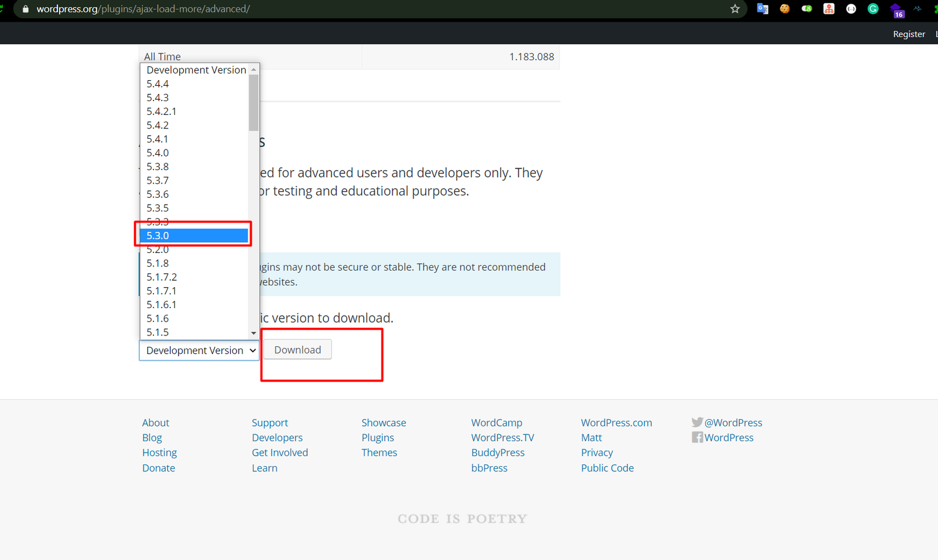
Task: Click the JS toggle extension icon
Action: 807,9
